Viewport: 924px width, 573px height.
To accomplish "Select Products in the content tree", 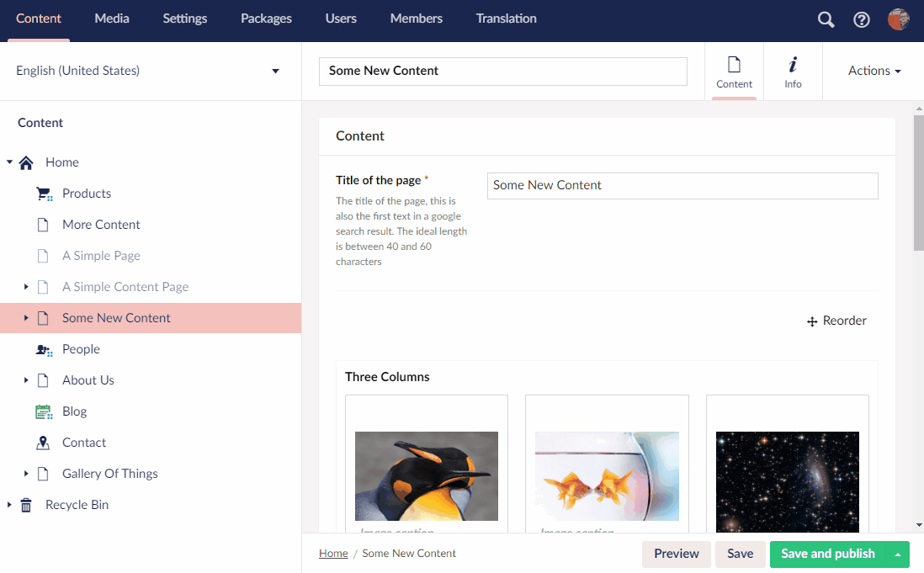I will 87,194.
